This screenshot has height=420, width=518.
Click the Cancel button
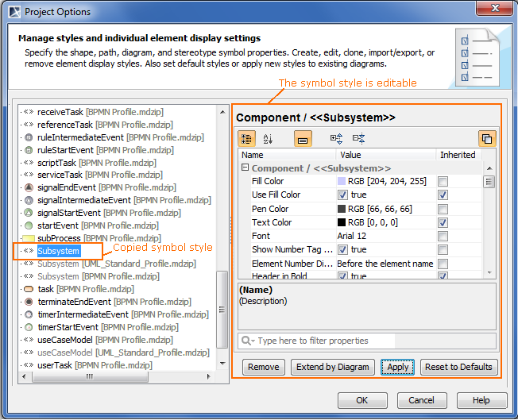422,400
